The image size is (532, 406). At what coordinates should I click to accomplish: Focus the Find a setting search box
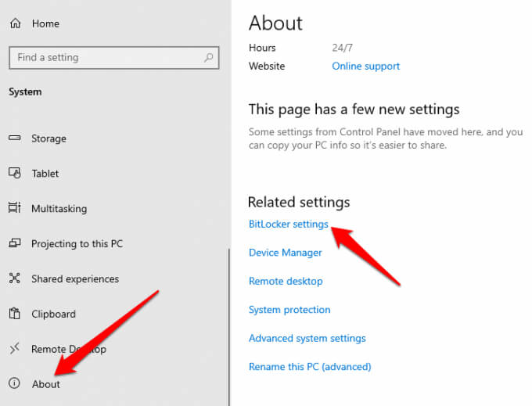[106, 57]
